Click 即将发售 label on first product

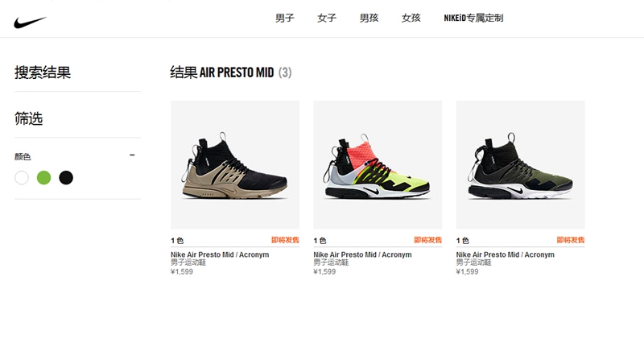(x=285, y=240)
